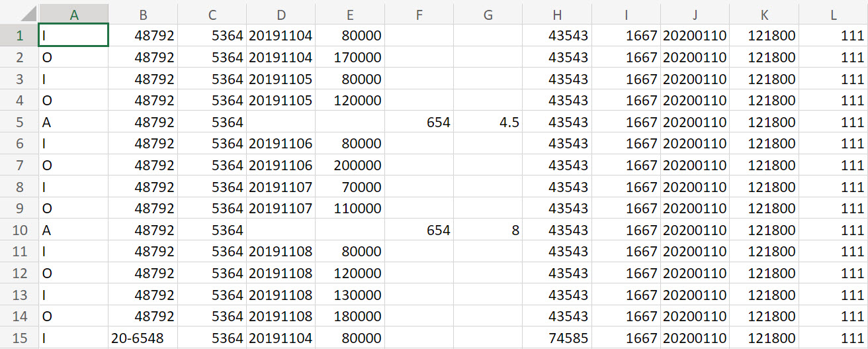868x349 pixels.
Task: Click cell E2 with 170000
Action: click(350, 58)
